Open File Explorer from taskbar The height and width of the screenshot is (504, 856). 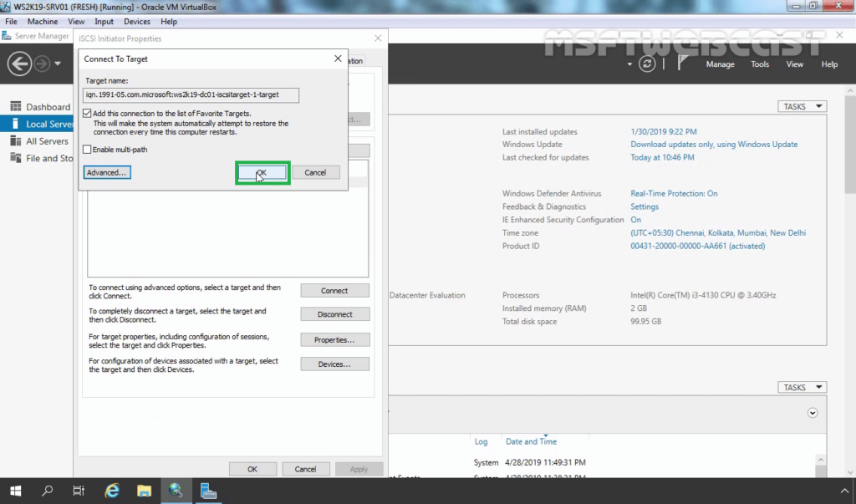click(144, 491)
